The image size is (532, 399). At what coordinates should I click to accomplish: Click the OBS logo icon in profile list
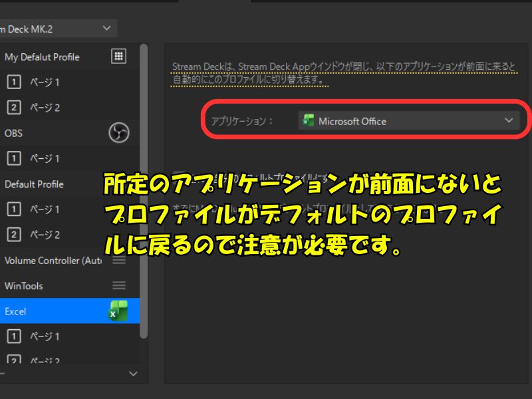pos(118,133)
